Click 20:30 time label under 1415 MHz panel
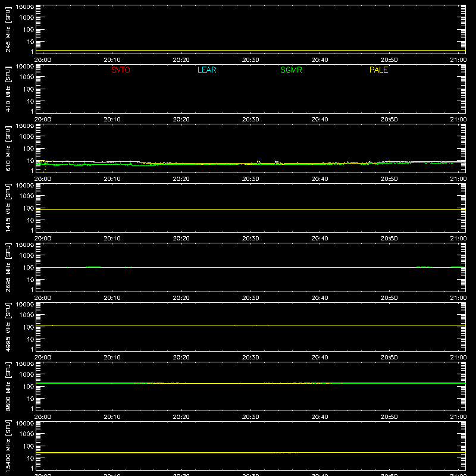The width and height of the screenshot is (476, 476). (250, 239)
